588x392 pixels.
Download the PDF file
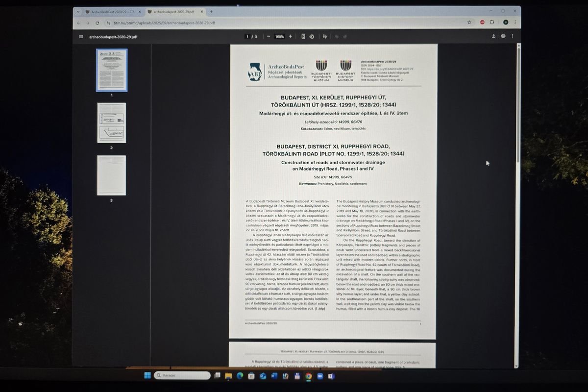coord(494,36)
